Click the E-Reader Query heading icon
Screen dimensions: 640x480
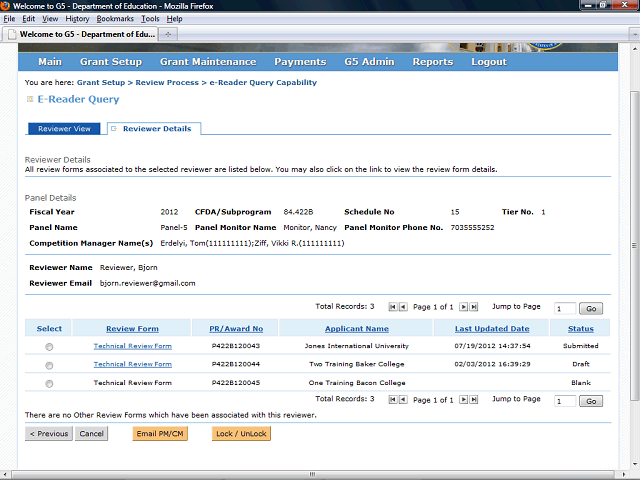coord(30,99)
